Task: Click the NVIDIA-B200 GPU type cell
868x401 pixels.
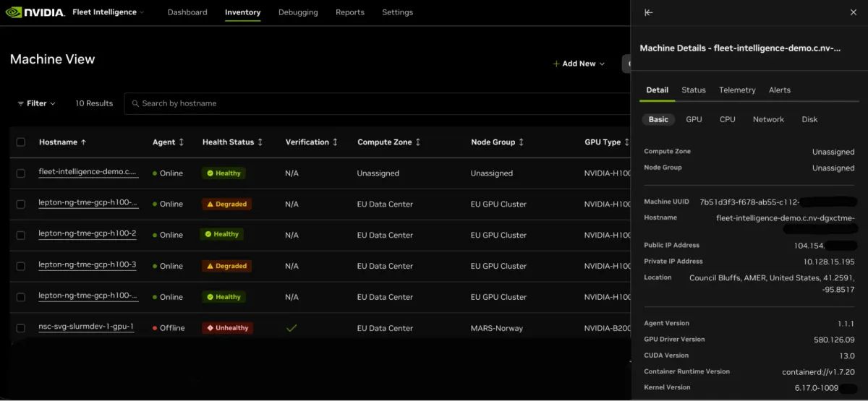Action: (607, 328)
